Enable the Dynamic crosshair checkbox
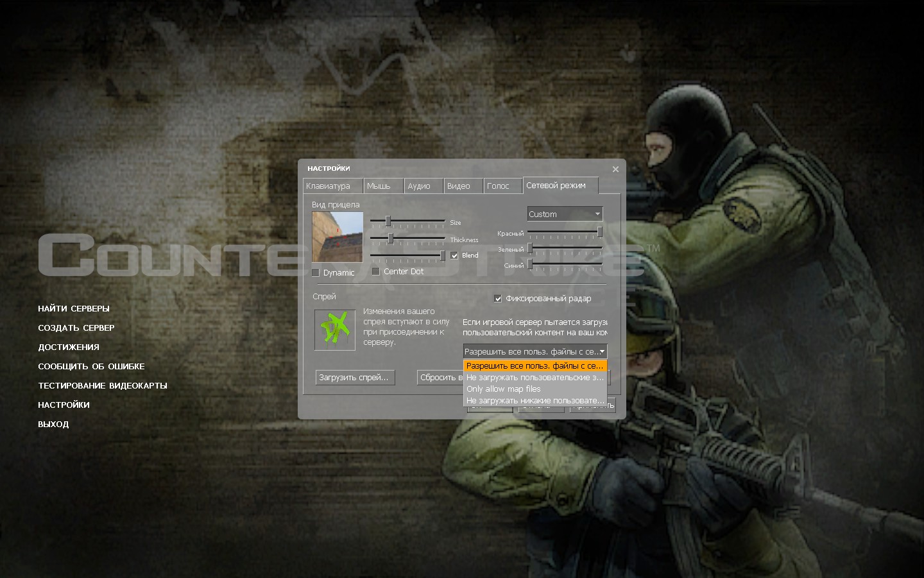The image size is (924, 578). click(316, 272)
